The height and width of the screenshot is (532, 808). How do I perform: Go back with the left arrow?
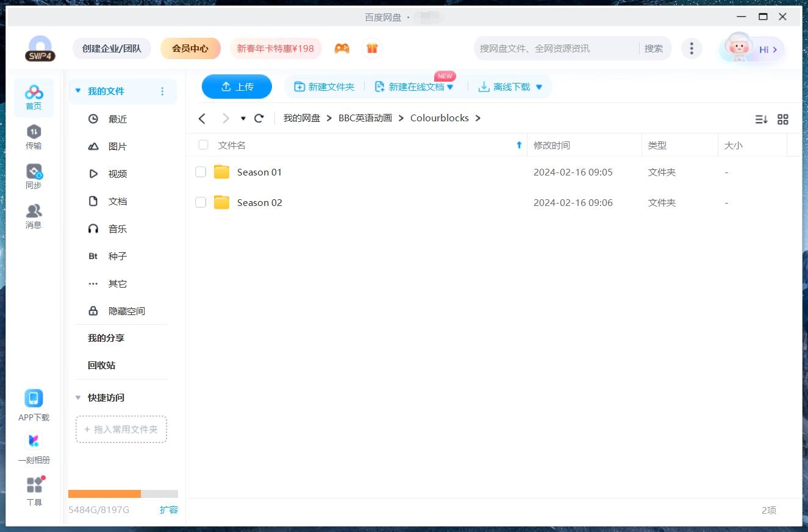(x=202, y=118)
